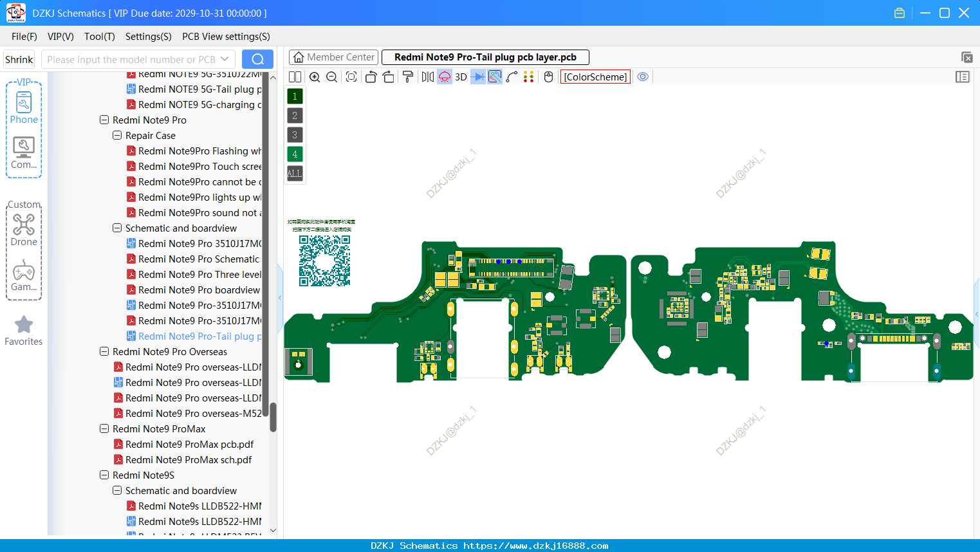Show PCB layer 3
Screen dimensions: 980x552
[x=295, y=135]
